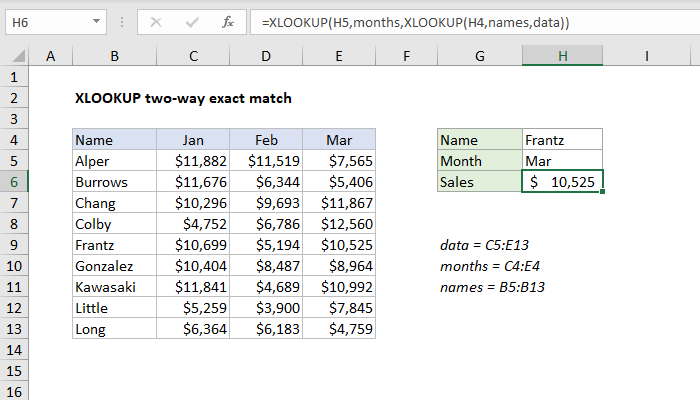Viewport: 700px width, 400px height.
Task: Select the Mar month cell in H5
Action: coord(563,161)
